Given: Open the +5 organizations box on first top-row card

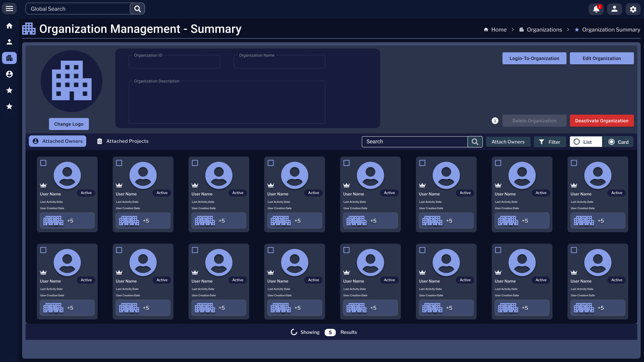Looking at the screenshot, I should click(67, 221).
